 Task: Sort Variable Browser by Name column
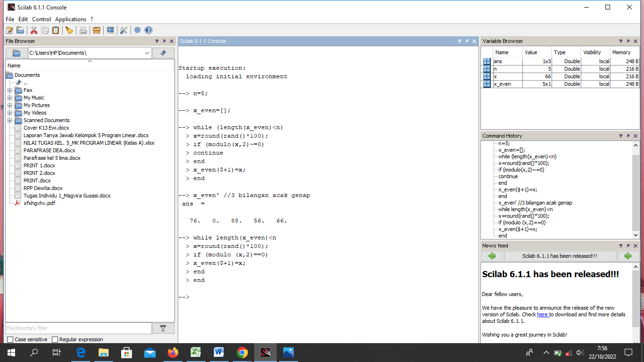[507, 52]
